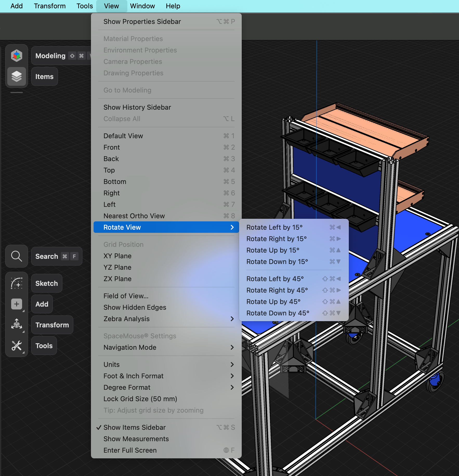The height and width of the screenshot is (476, 459).
Task: Open the Help menu
Action: point(173,6)
